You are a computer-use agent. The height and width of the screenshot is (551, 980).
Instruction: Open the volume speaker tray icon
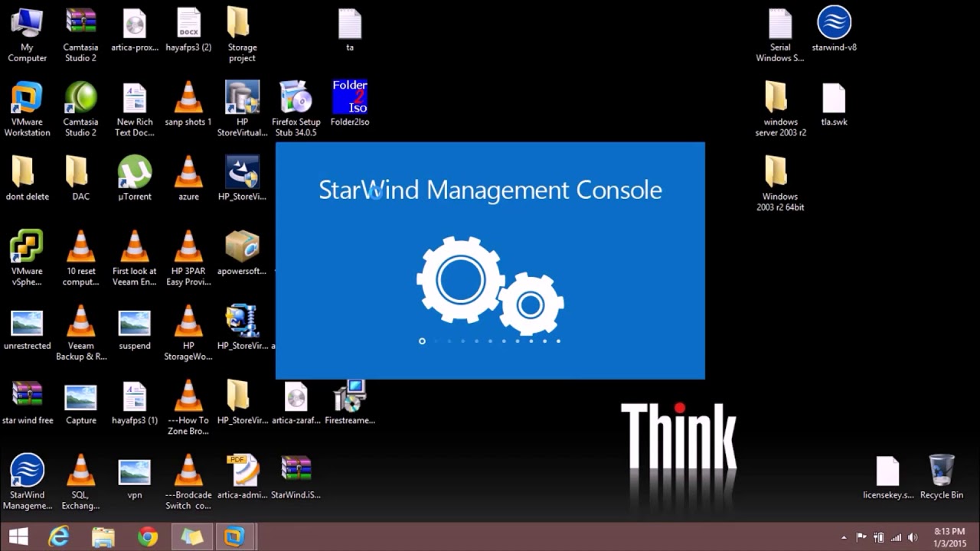click(913, 537)
